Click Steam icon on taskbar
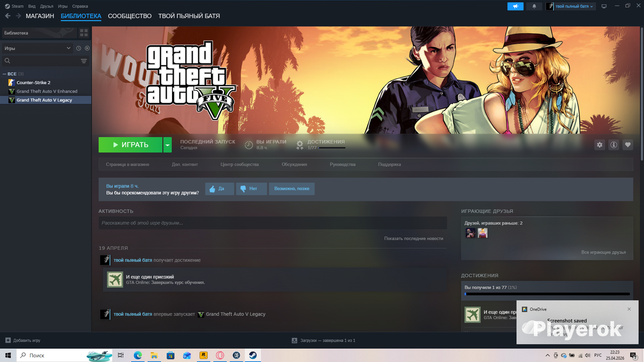The width and height of the screenshot is (644, 362). [x=253, y=355]
